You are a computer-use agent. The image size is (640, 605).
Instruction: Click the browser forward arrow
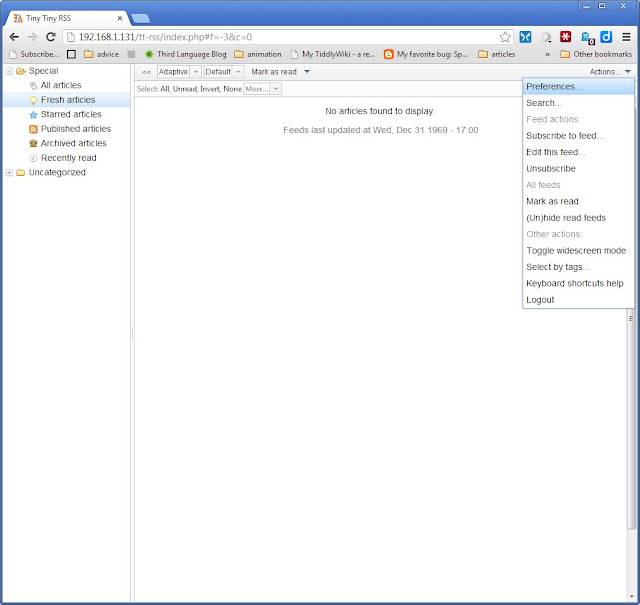click(x=32, y=37)
